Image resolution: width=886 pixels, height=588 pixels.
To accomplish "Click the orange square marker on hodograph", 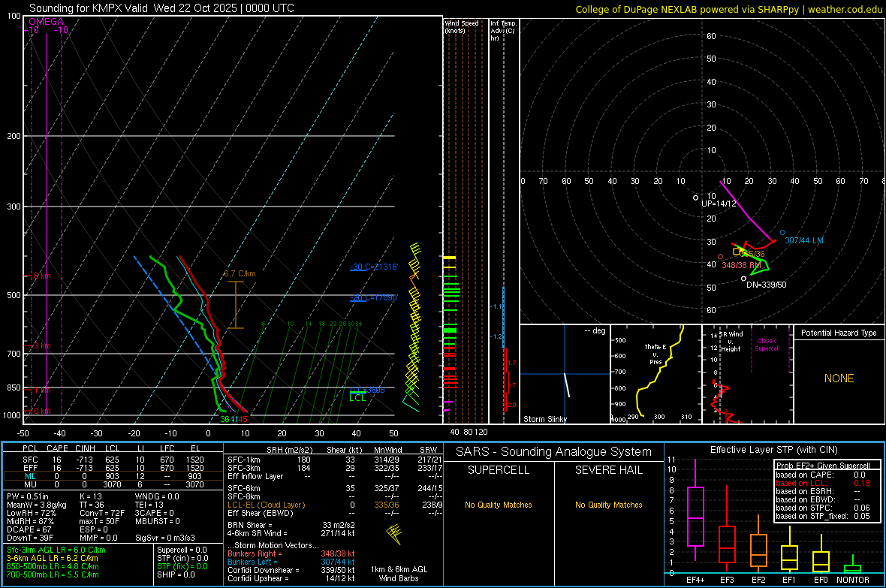I will click(737, 252).
